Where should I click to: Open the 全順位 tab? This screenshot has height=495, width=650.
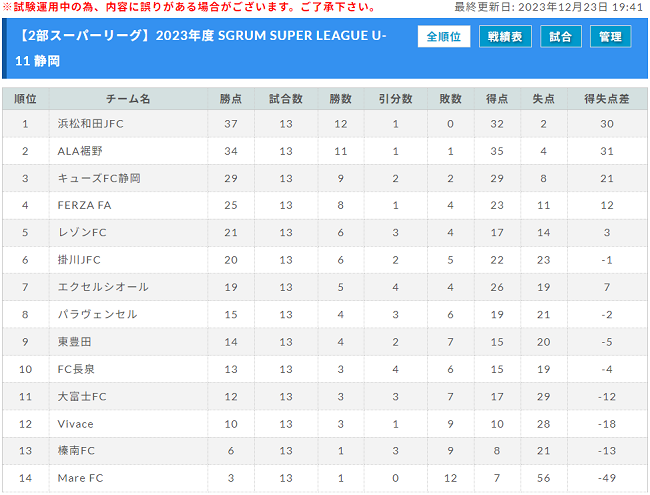point(444,36)
